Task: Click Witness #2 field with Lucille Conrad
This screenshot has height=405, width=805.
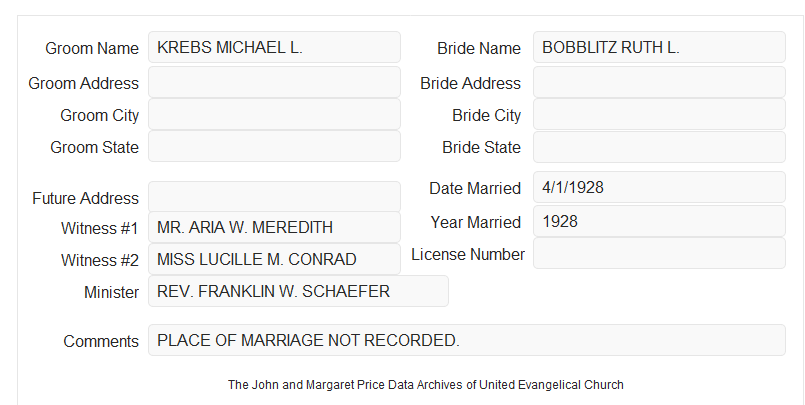Action: tap(274, 259)
